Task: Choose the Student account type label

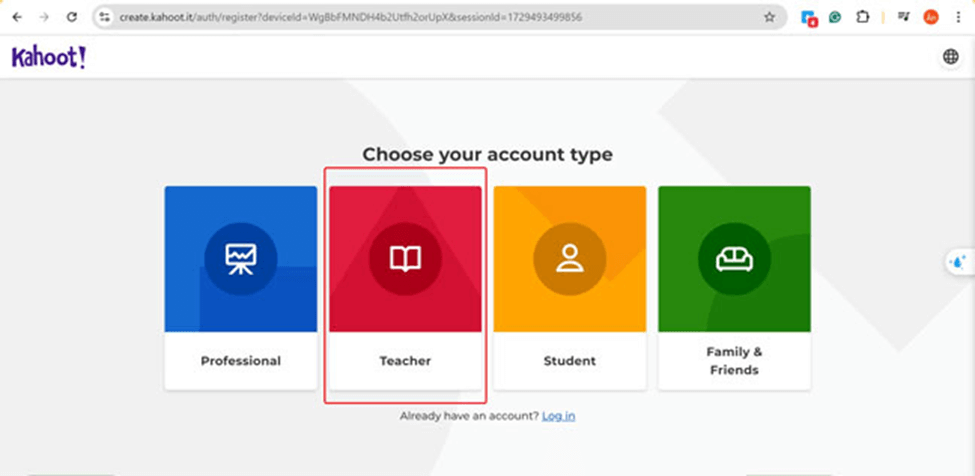Action: click(570, 361)
